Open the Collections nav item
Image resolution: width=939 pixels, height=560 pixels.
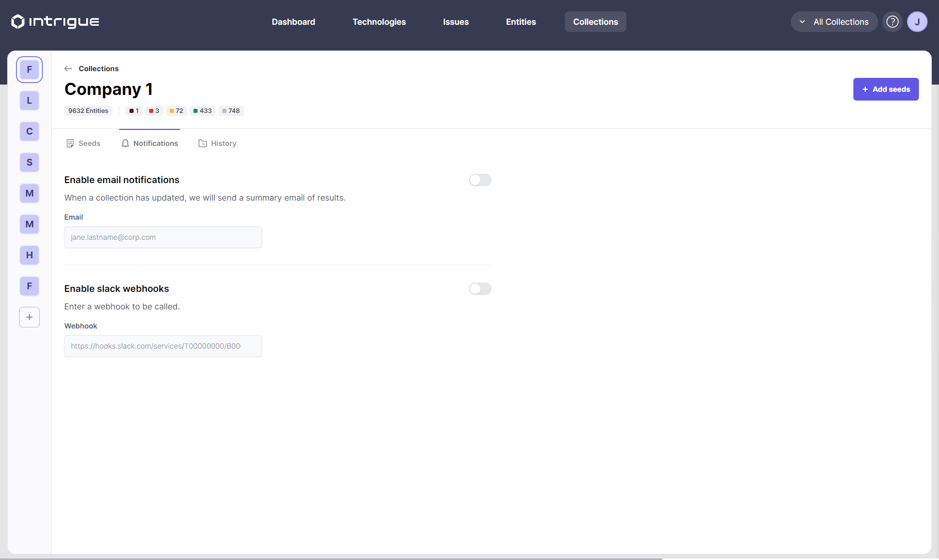(x=595, y=22)
